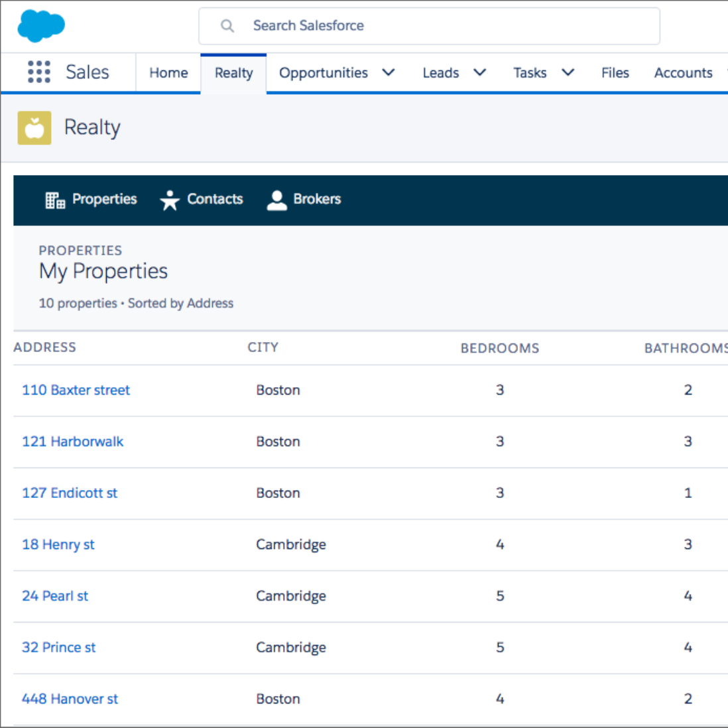Switch to the Home tab
This screenshot has height=728, width=728.
[168, 73]
